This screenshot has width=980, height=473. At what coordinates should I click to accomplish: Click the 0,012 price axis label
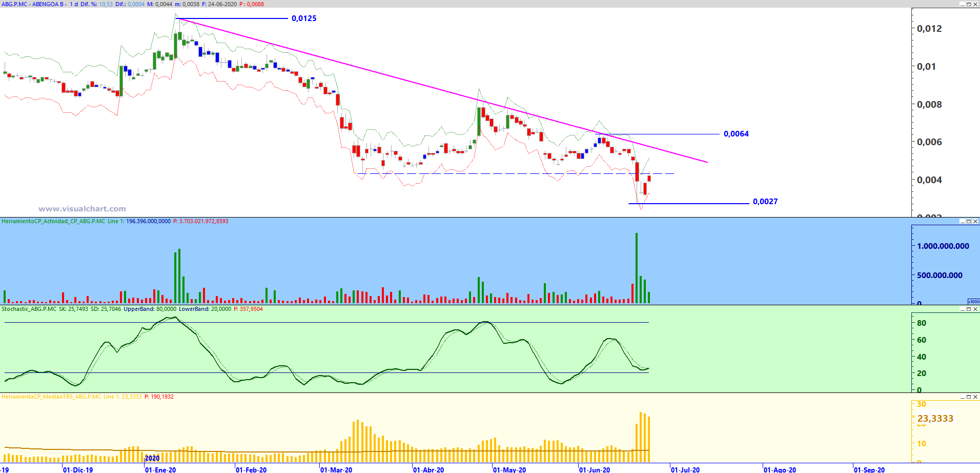[929, 29]
